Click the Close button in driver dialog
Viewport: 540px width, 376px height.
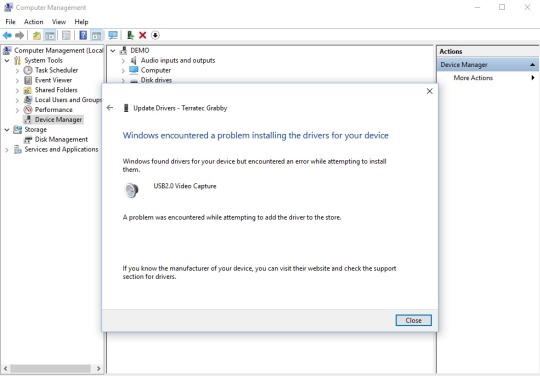point(413,320)
